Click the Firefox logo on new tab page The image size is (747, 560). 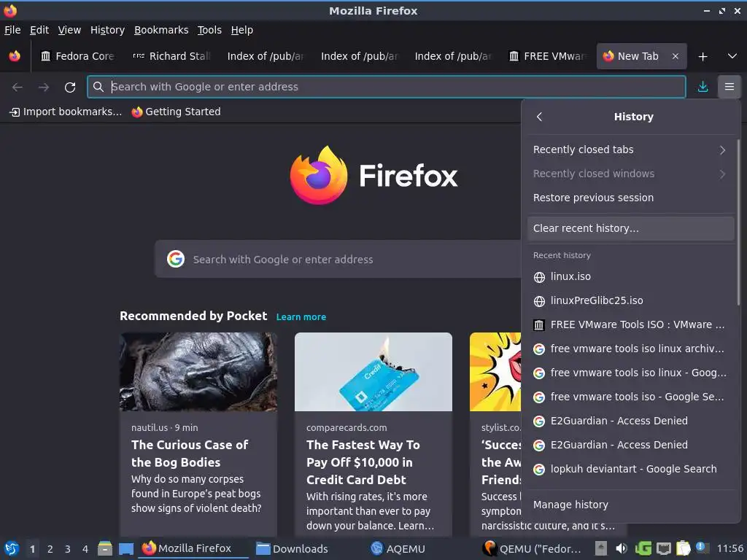point(318,175)
